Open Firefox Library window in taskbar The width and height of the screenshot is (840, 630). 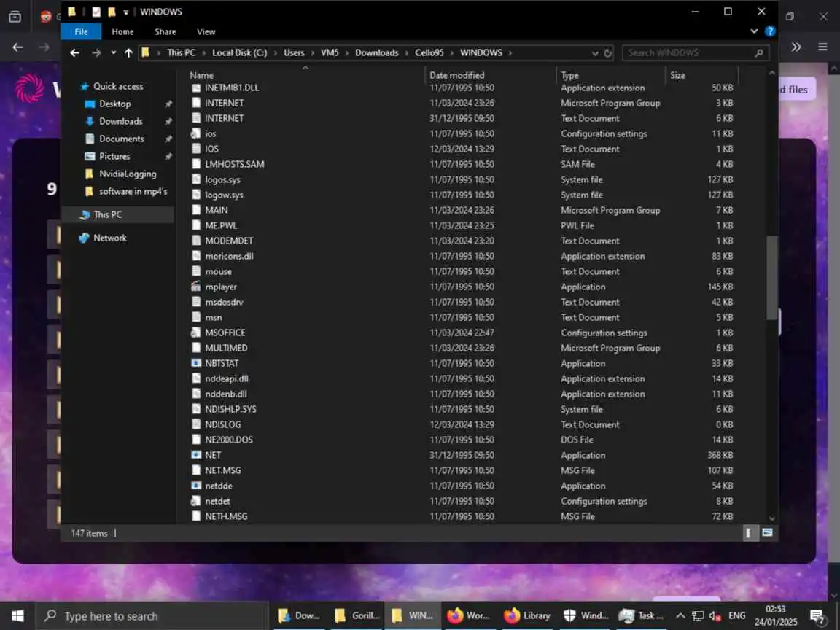528,616
